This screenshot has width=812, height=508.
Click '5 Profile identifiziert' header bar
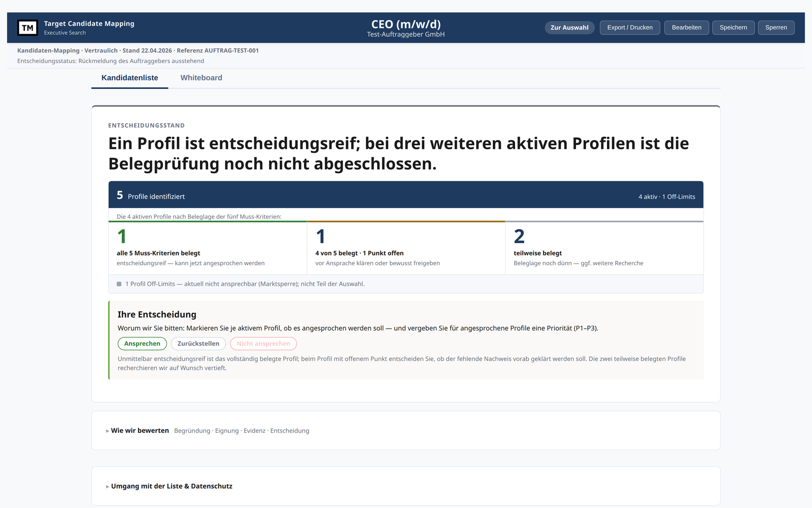(406, 195)
